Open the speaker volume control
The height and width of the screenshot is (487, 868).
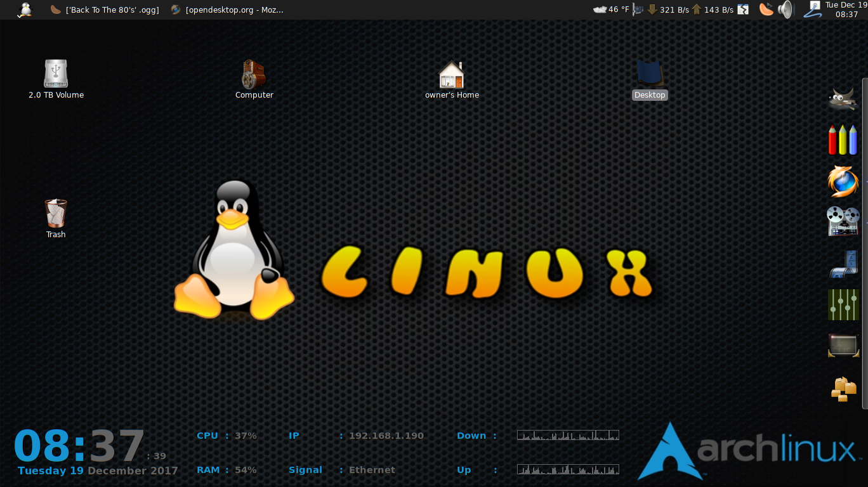tap(786, 10)
